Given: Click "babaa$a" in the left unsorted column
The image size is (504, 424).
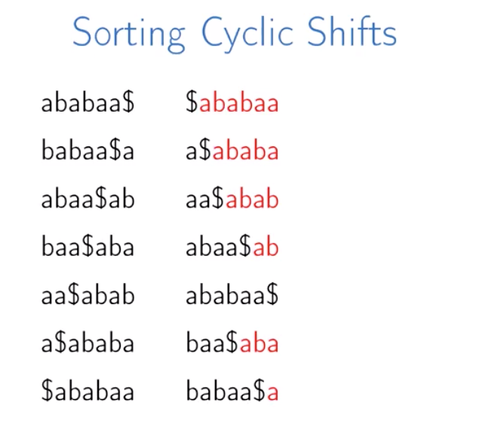Looking at the screenshot, I should [x=88, y=152].
